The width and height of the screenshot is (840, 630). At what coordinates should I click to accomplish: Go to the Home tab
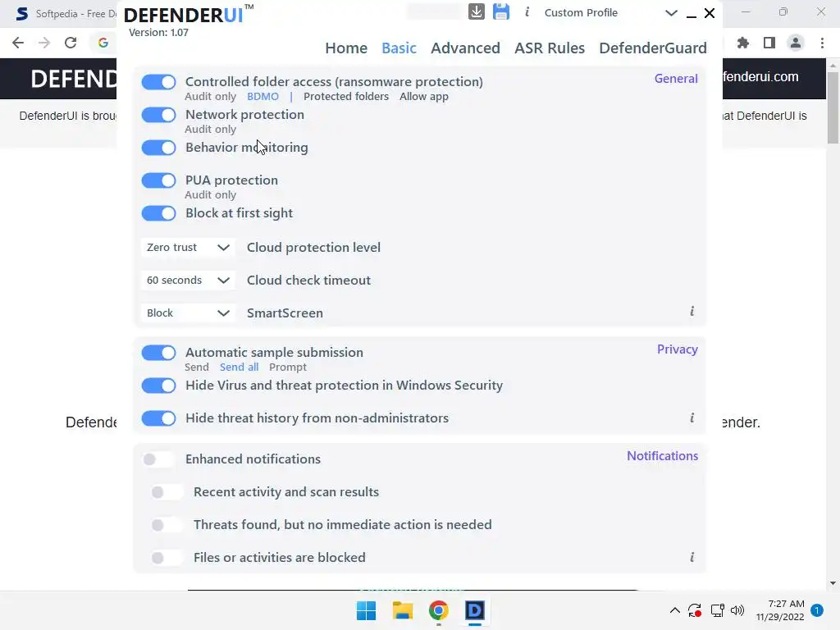(x=346, y=48)
